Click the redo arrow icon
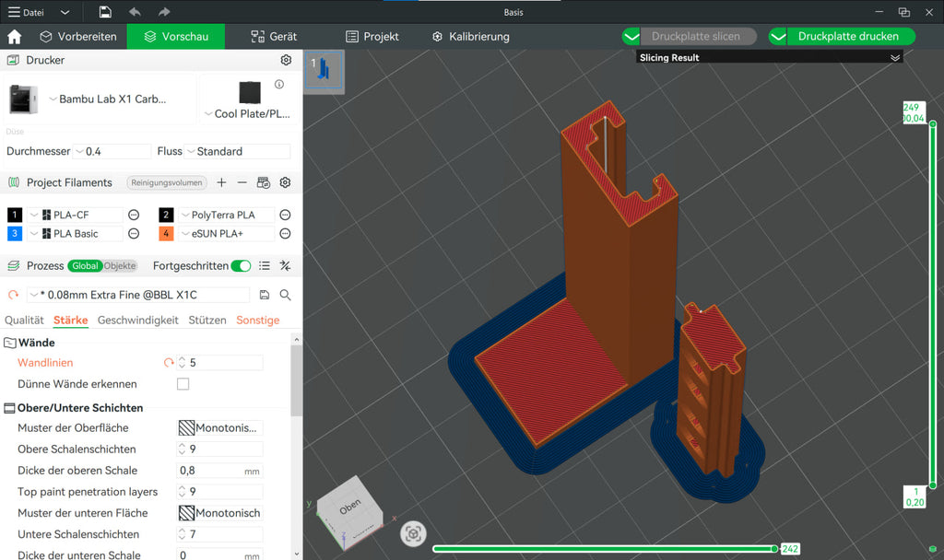 click(x=164, y=12)
